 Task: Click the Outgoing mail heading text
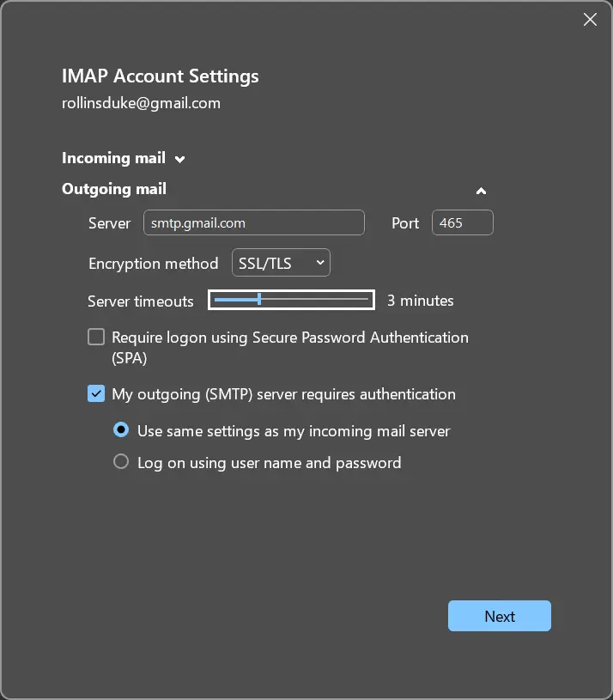[x=114, y=189]
